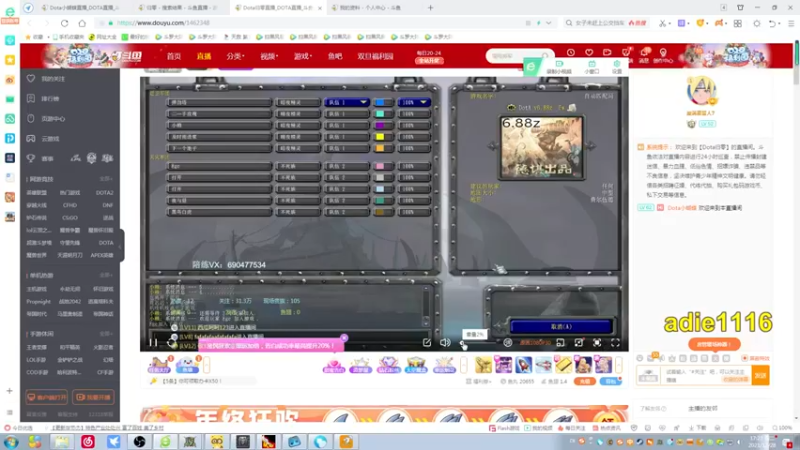The width and height of the screenshot is (800, 450).
Task: Switch to web-page full screen mode
Action: point(597,343)
